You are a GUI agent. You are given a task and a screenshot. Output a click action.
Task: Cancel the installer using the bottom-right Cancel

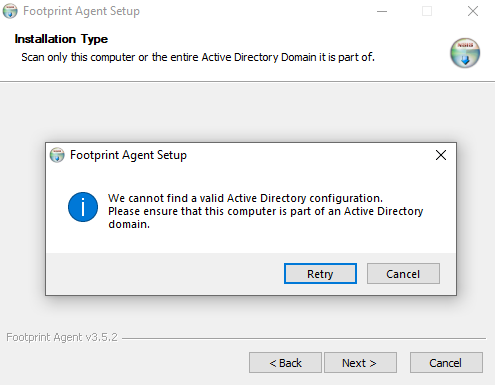pyautogui.click(x=446, y=363)
